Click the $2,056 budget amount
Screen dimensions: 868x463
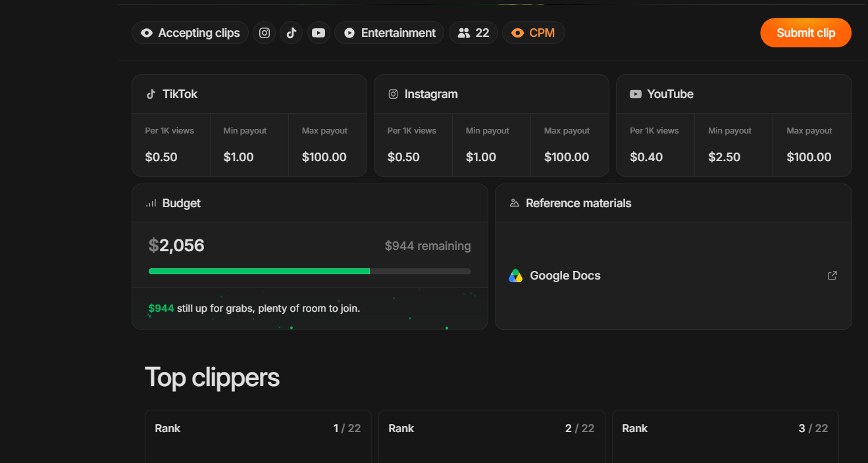[176, 245]
